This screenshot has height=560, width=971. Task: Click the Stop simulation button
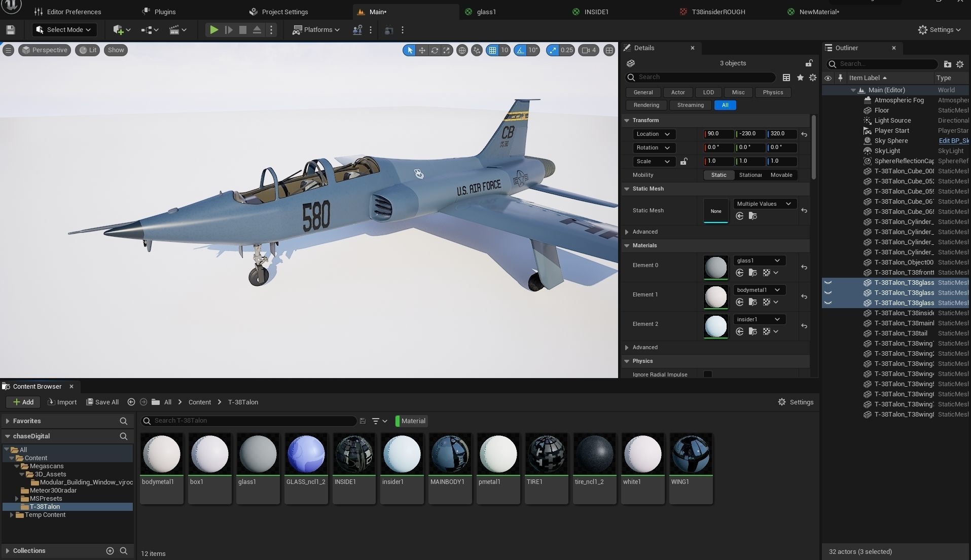[x=243, y=30]
